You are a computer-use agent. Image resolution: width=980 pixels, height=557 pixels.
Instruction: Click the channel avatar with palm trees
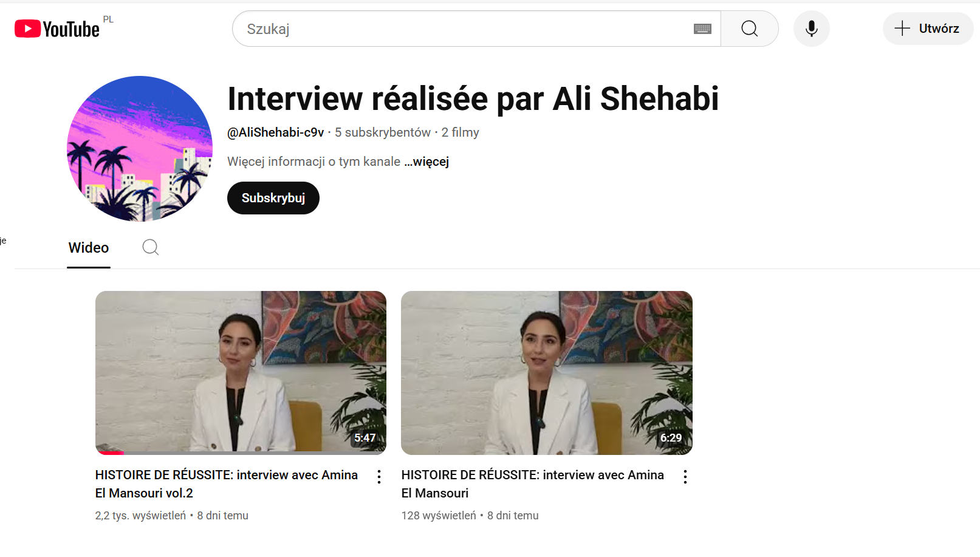140,149
